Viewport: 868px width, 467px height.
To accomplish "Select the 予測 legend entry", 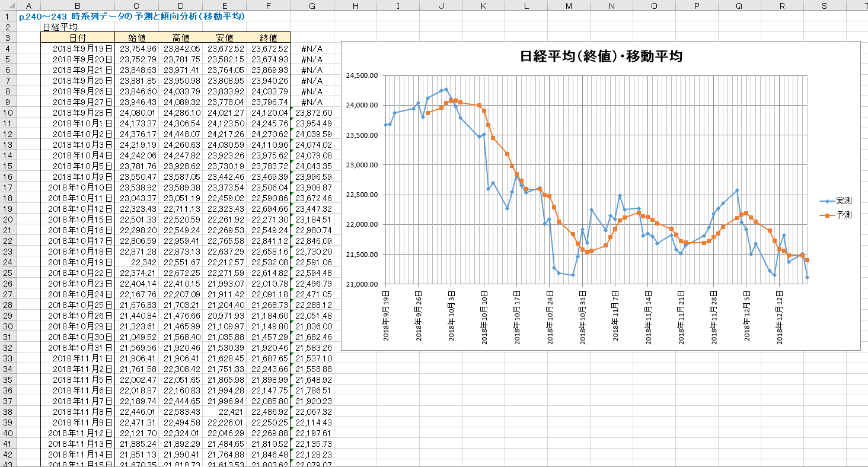I will [836, 215].
